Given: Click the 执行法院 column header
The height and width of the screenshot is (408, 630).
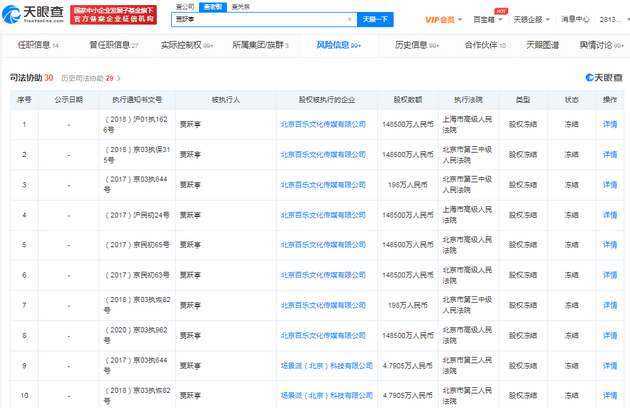Looking at the screenshot, I should click(468, 100).
